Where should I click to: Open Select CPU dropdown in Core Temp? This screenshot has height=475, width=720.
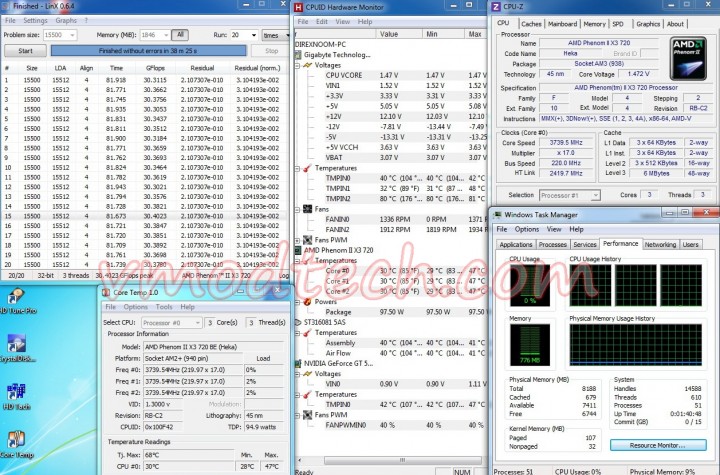pos(171,322)
